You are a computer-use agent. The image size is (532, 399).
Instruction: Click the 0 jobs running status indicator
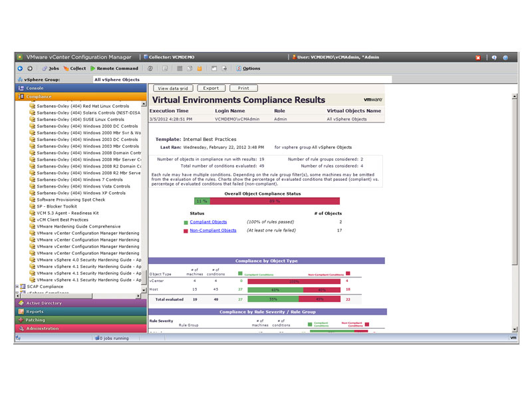pos(112,338)
